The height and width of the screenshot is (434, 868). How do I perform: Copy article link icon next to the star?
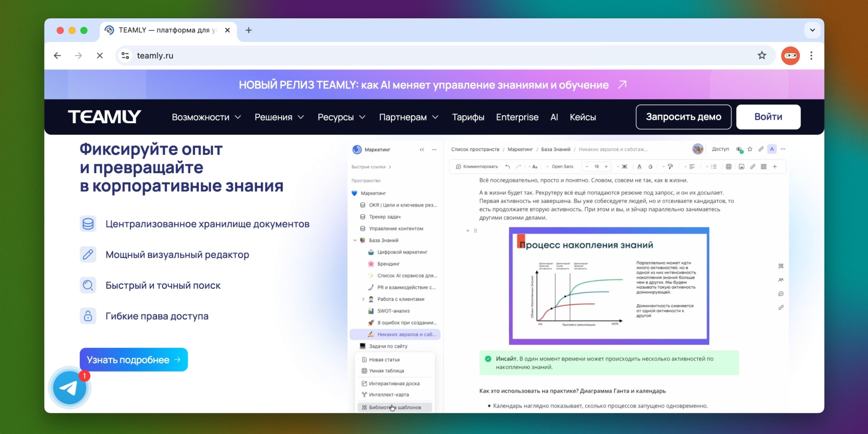pyautogui.click(x=761, y=149)
